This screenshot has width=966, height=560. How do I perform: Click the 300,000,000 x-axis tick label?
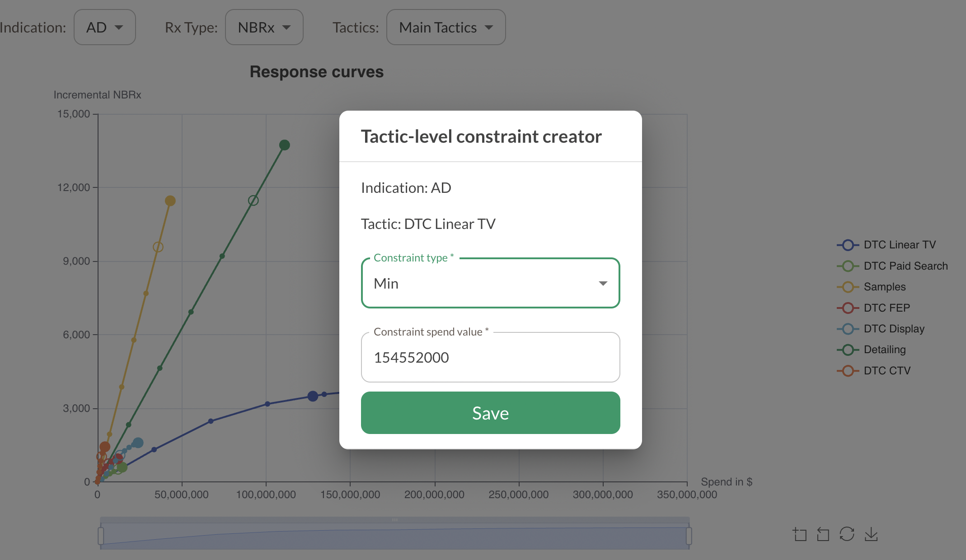click(x=603, y=495)
